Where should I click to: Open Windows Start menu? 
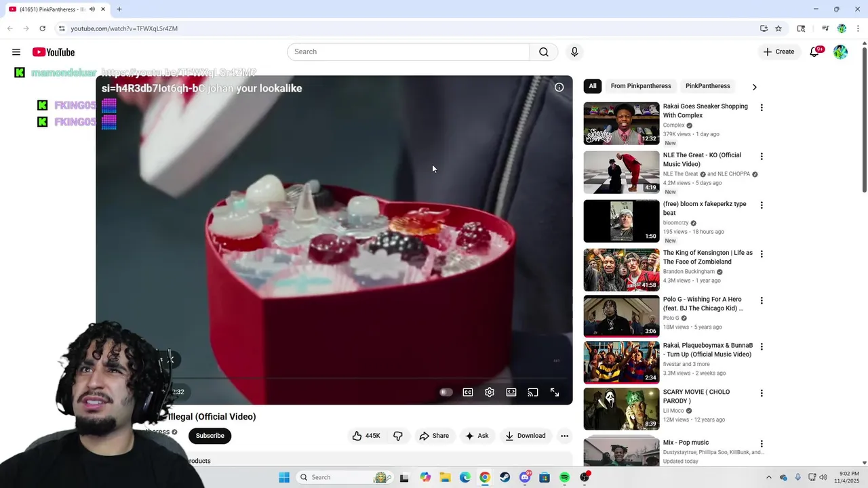[x=284, y=477]
